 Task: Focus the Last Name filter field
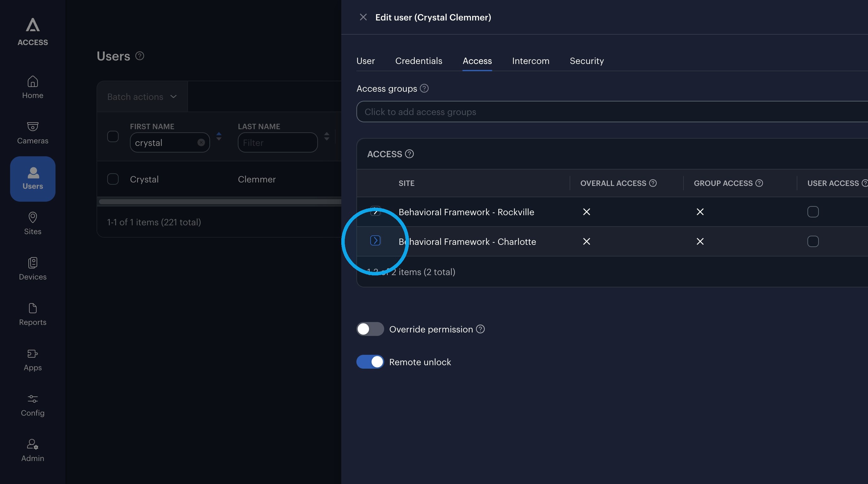click(278, 143)
